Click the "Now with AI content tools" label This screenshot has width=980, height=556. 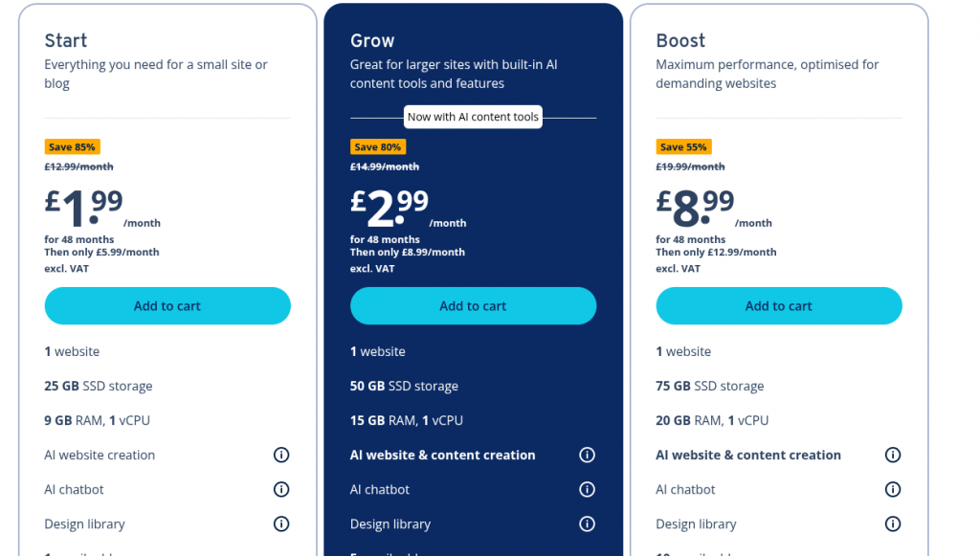pos(473,117)
